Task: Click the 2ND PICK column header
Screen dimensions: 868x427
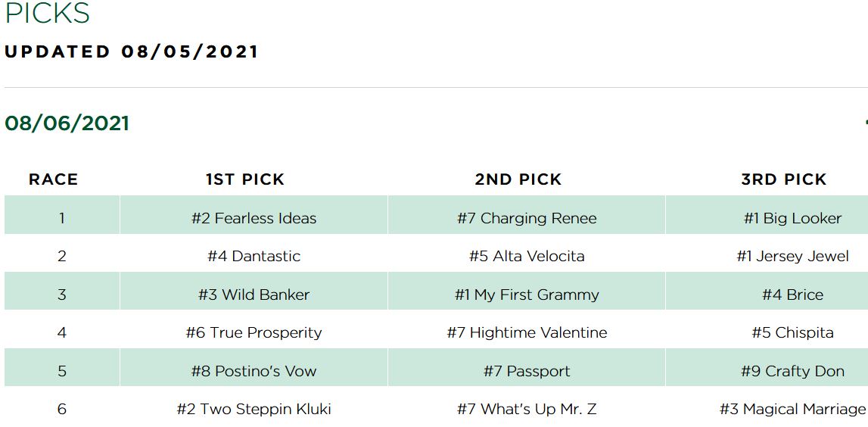Action: [518, 179]
